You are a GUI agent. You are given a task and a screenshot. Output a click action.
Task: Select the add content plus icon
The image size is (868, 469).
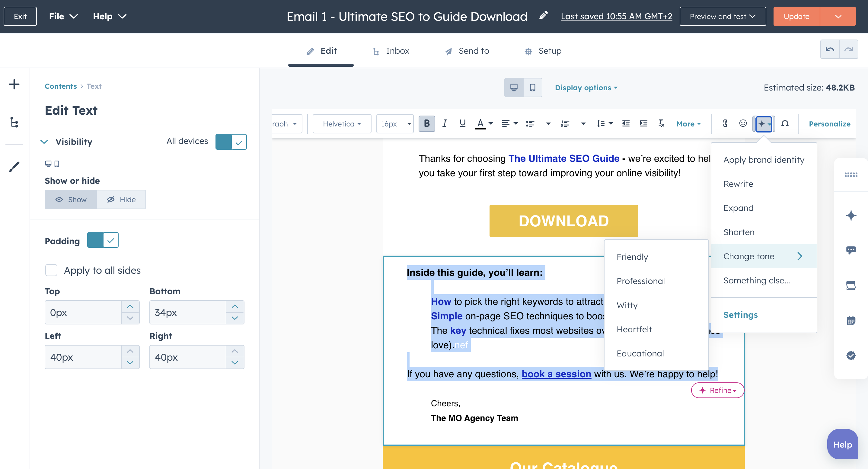[x=14, y=84]
